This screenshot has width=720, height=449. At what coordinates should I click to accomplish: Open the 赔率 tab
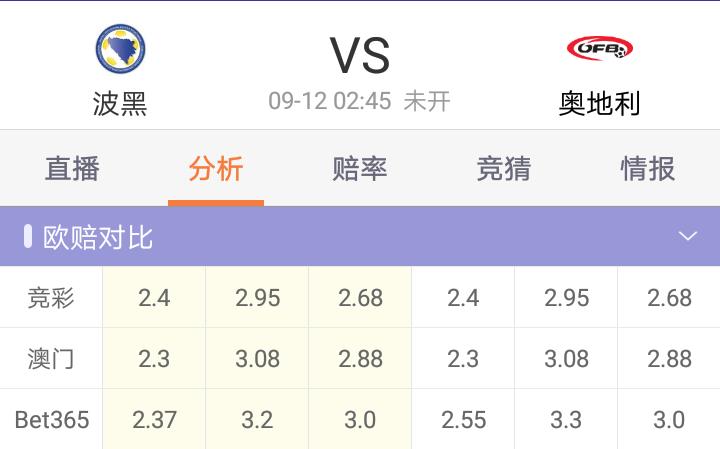point(360,169)
